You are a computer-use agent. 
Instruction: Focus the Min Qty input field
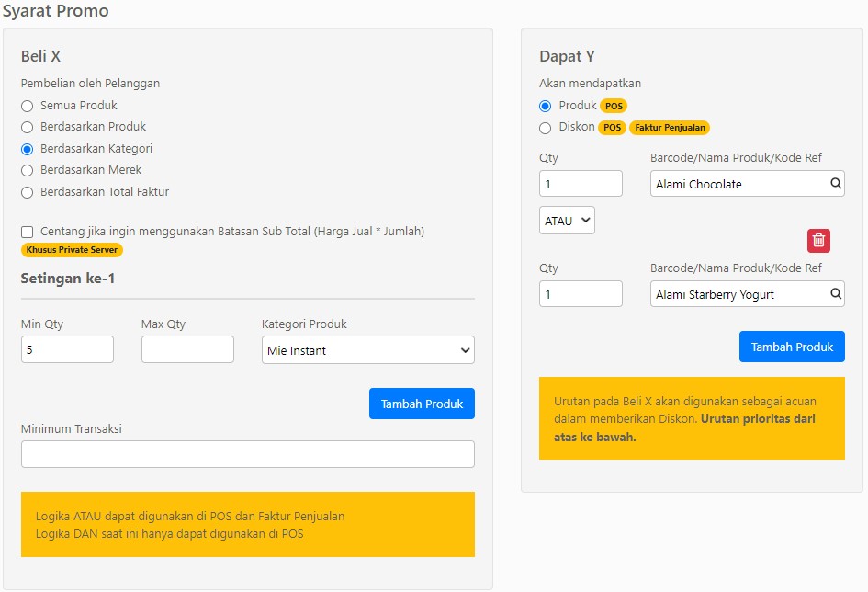68,349
